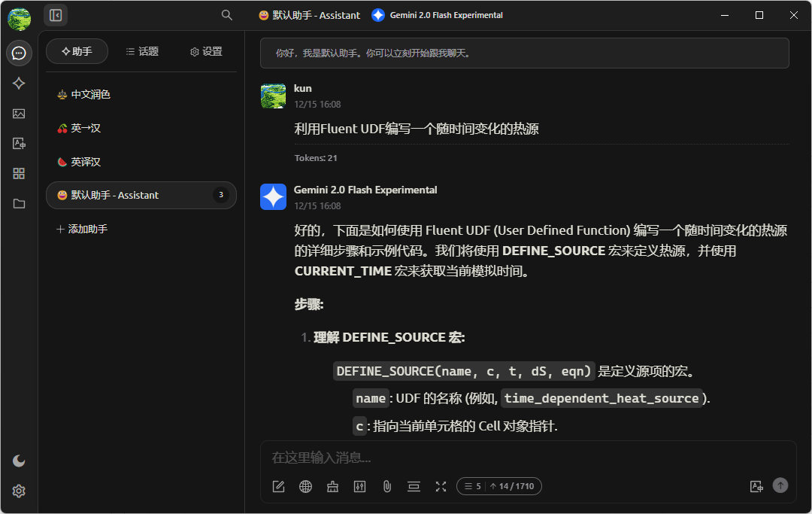Screen dimensions: 812x514
Task: Click the 步骤: heading text
Action: (x=309, y=305)
